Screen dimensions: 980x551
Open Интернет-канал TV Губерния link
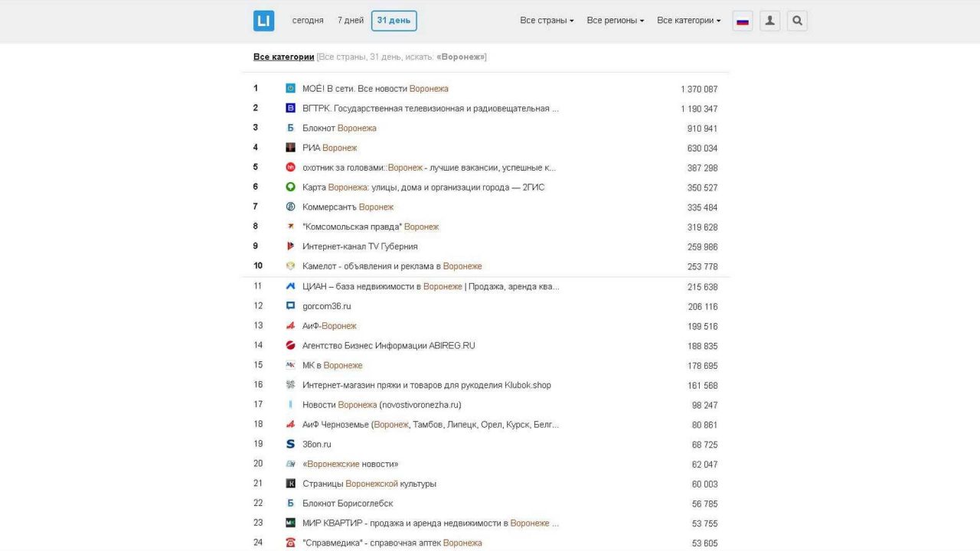click(x=360, y=246)
